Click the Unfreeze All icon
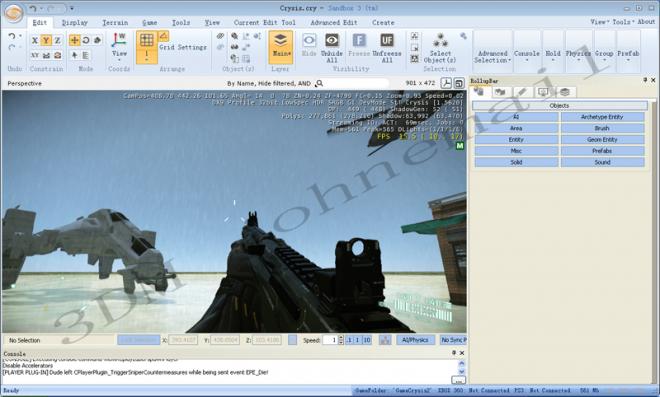Screen dimensions: 660x397 coord(387,41)
